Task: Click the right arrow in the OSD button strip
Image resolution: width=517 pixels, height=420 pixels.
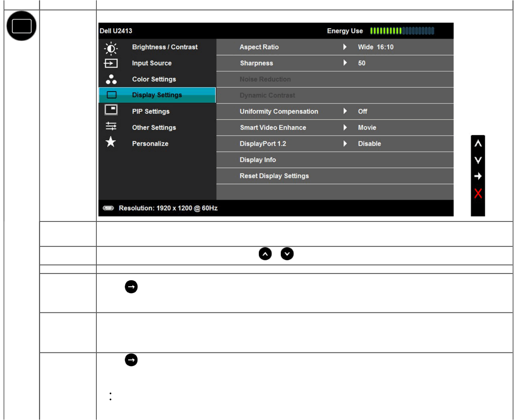Action: [x=478, y=176]
